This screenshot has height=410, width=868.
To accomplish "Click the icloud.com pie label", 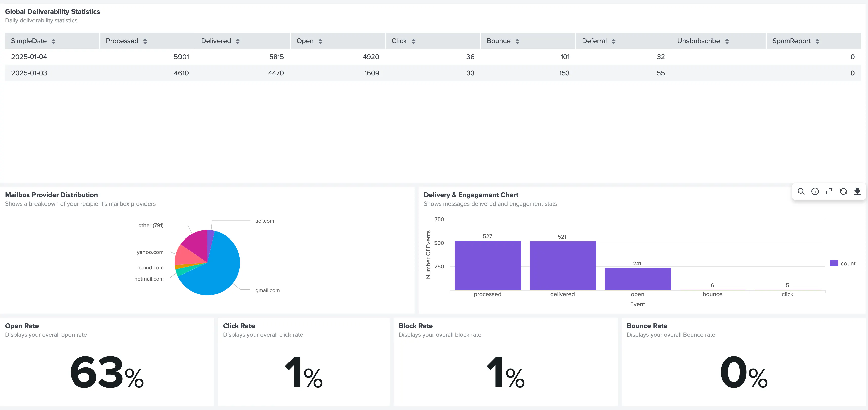I will (150, 268).
